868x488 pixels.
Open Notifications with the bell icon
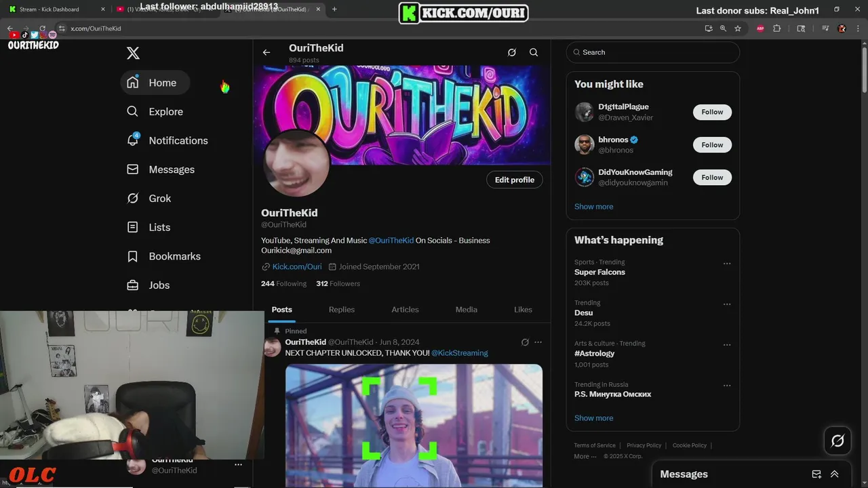pos(167,140)
